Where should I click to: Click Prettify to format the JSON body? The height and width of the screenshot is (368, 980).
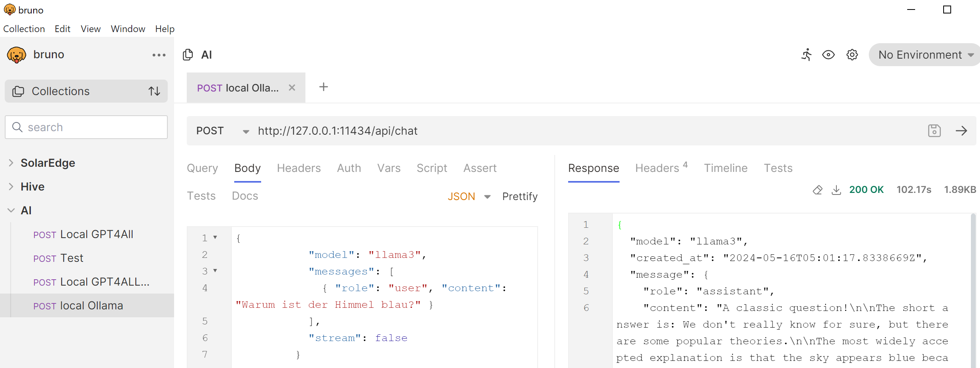(520, 196)
